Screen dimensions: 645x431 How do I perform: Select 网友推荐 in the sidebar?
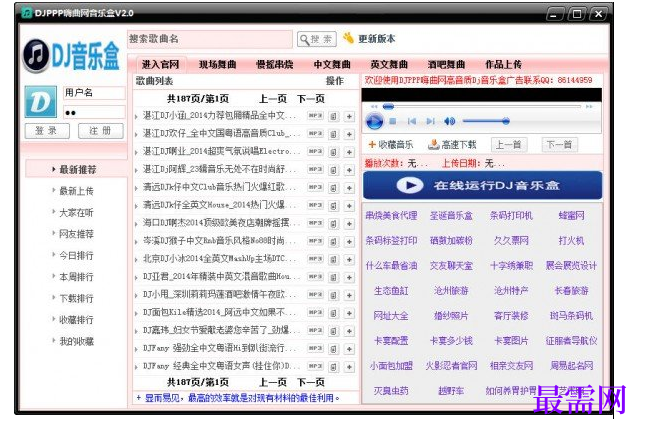pyautogui.click(x=77, y=234)
